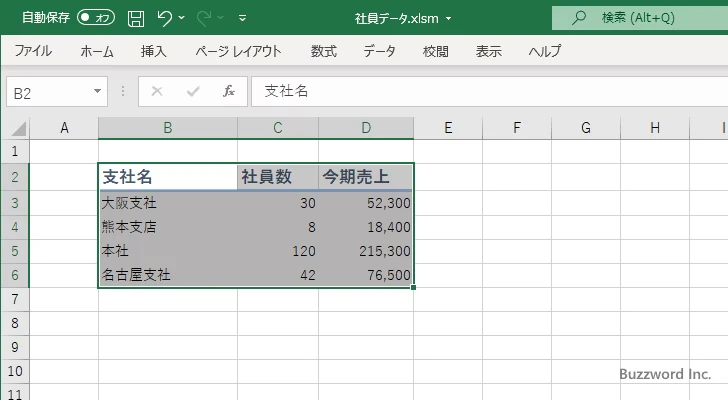Image resolution: width=728 pixels, height=400 pixels.
Task: Select column B header
Action: point(168,128)
